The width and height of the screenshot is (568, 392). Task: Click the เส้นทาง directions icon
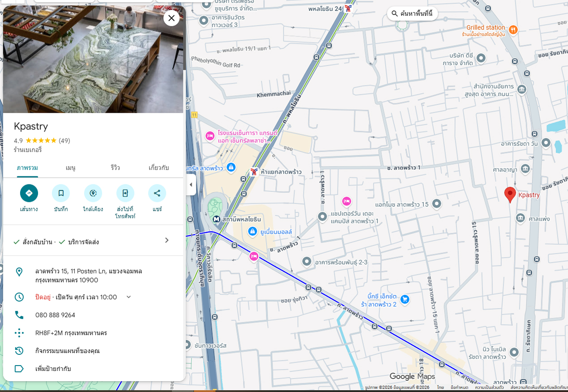click(x=29, y=193)
